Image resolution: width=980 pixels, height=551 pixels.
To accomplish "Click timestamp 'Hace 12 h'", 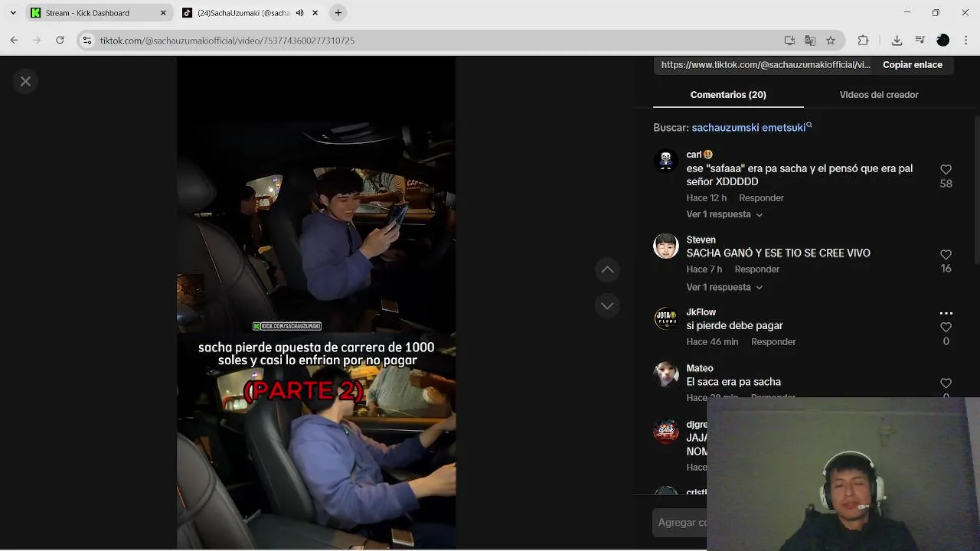I will [x=706, y=198].
